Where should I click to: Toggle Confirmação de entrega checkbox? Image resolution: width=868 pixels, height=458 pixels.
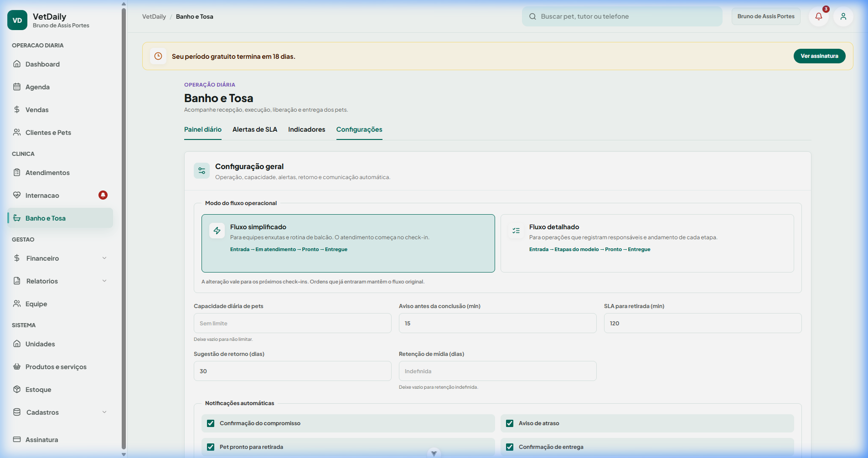510,447
